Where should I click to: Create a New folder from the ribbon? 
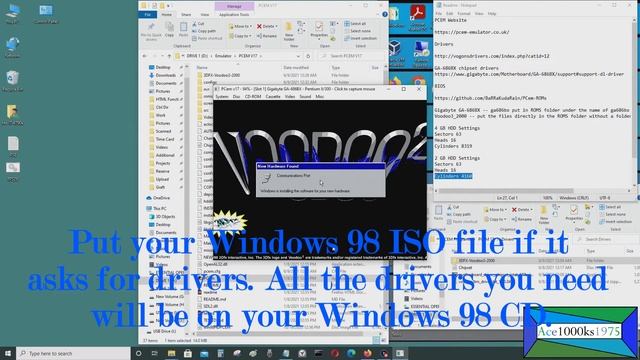tap(289, 31)
